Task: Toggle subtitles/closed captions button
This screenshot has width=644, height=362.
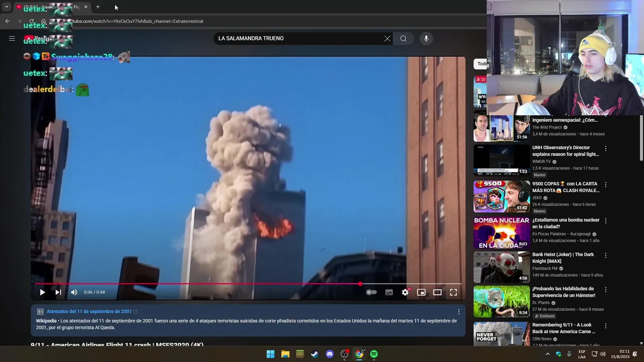Action: 389,292
